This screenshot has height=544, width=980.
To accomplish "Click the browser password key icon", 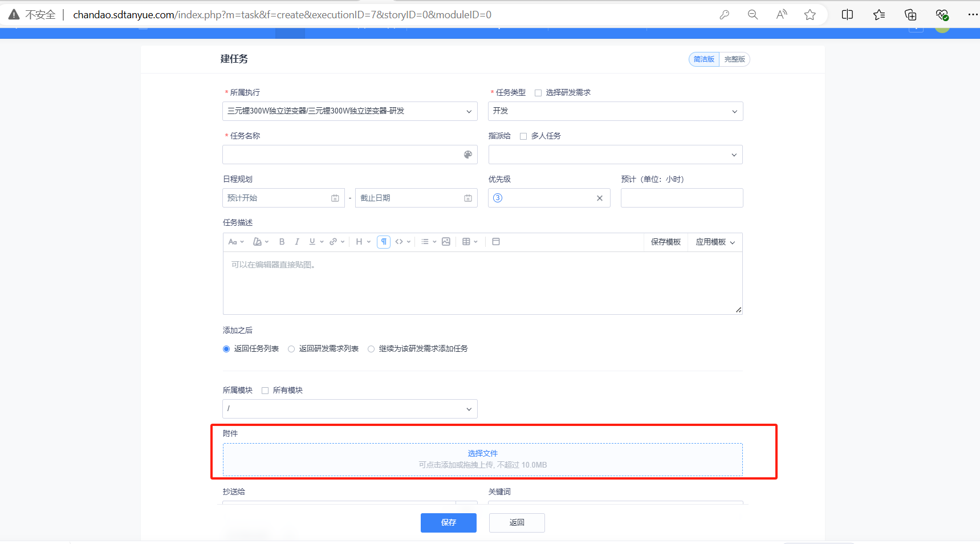I will pos(725,15).
